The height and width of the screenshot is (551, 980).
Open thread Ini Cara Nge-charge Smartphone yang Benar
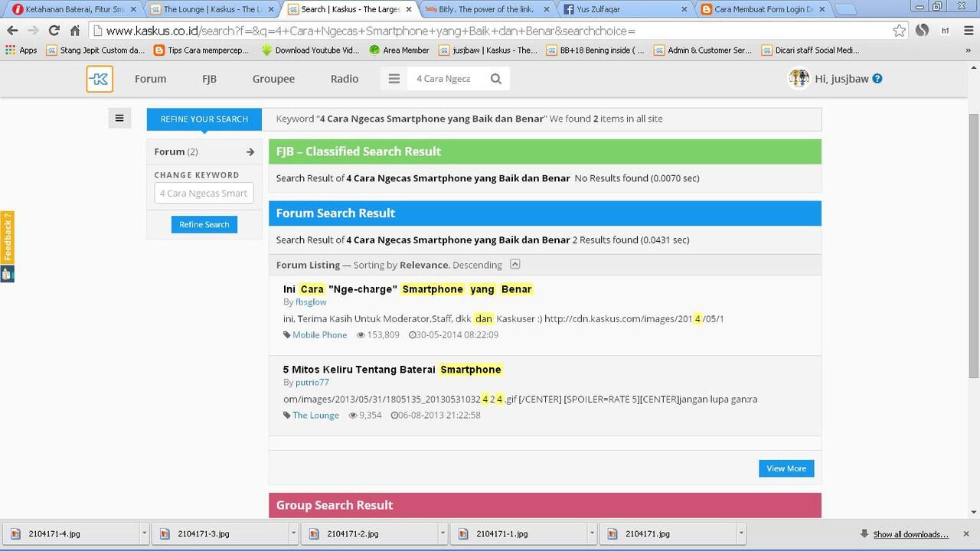click(x=407, y=289)
